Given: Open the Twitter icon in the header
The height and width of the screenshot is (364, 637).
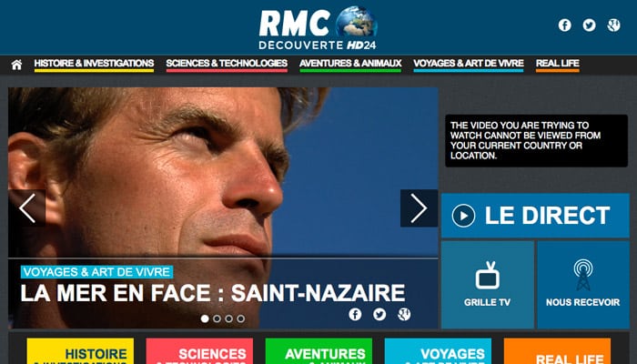Looking at the screenshot, I should pos(589,25).
